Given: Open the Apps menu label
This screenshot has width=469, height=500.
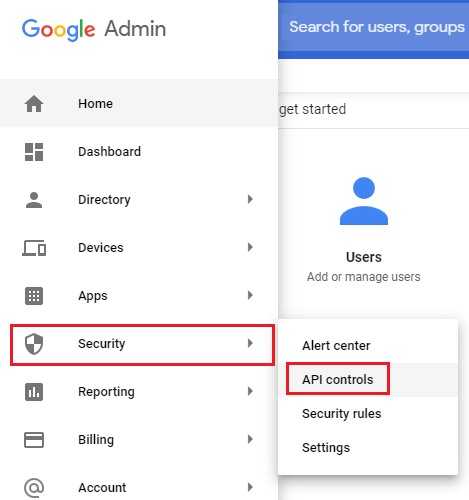Looking at the screenshot, I should [93, 296].
